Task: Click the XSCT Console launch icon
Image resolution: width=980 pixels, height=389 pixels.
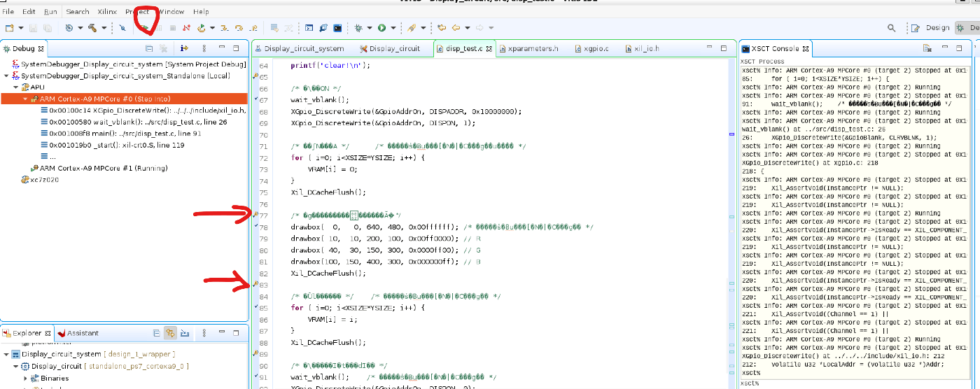Action: point(323,28)
